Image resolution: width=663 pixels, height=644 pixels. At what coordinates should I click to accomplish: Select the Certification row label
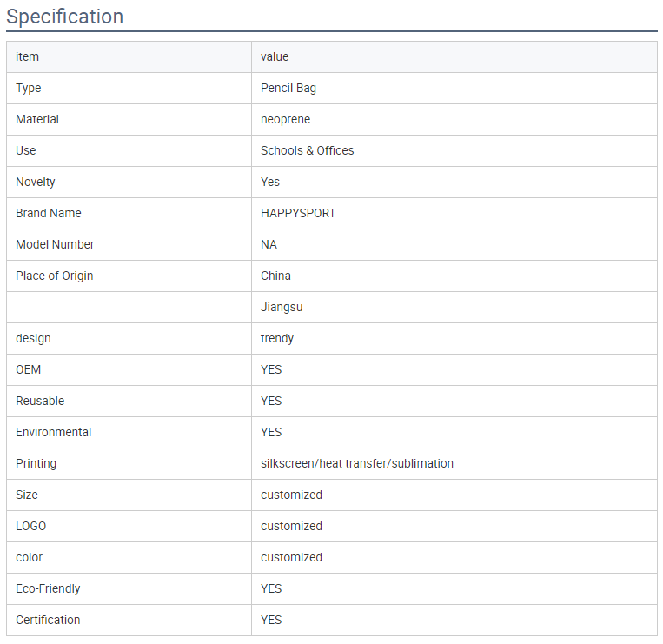coord(48,620)
